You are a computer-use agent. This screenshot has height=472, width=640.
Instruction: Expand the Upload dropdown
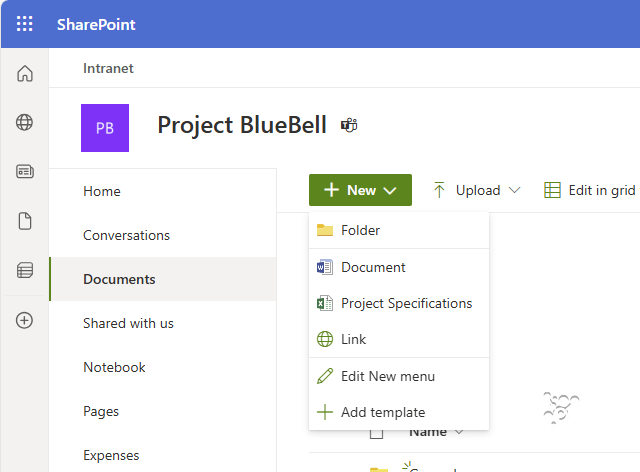(477, 190)
